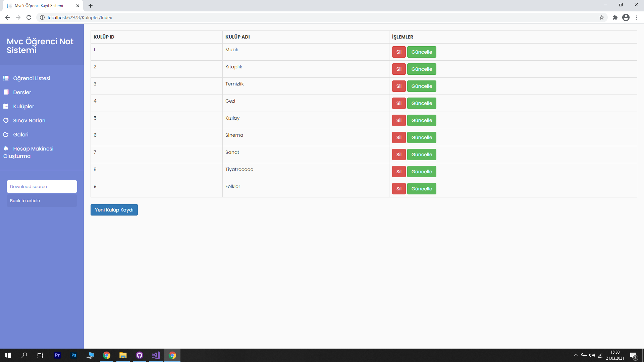Click the Sınav Notları circle icon

click(x=6, y=120)
